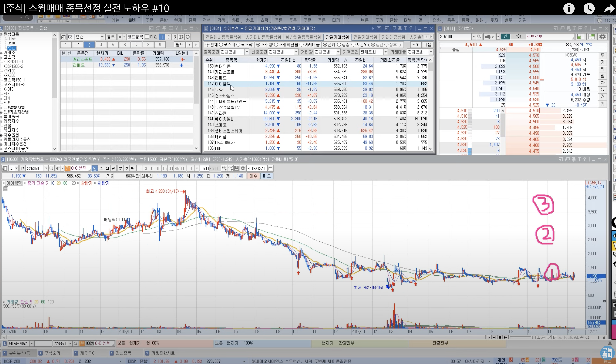Click the YouTube share arrow icon
616x364 pixels.
tap(609, 9)
